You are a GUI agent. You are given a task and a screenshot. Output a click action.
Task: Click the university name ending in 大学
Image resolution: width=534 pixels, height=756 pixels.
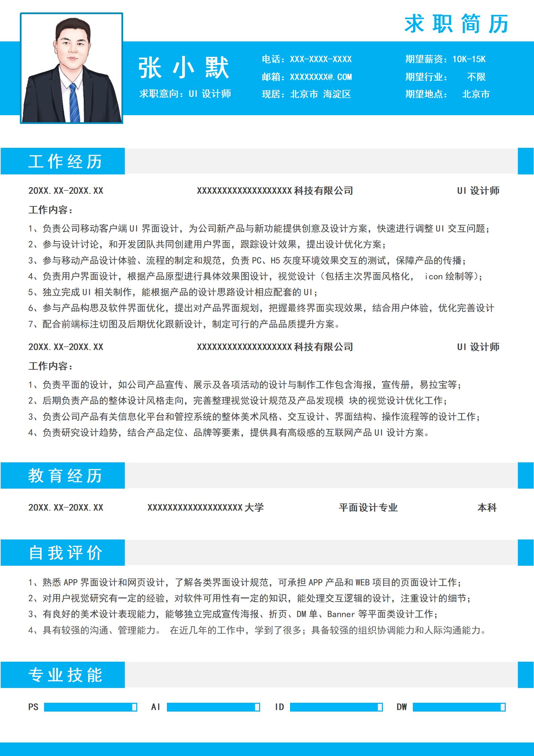point(205,507)
